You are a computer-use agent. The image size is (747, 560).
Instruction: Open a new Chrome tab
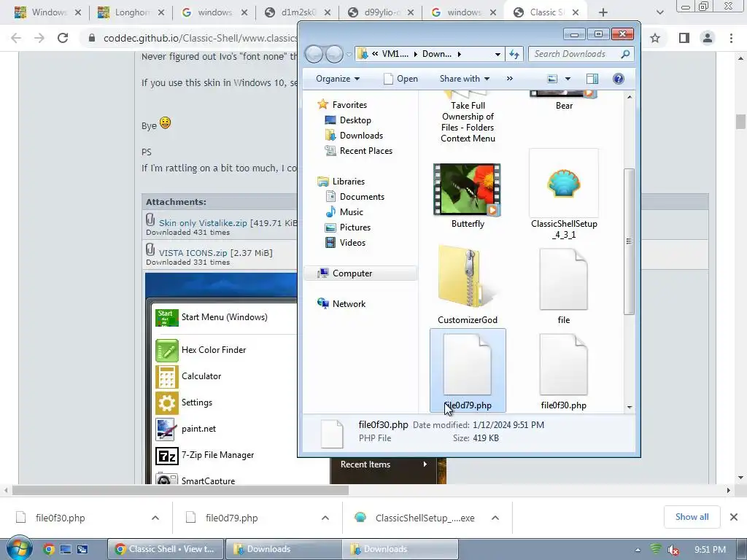pyautogui.click(x=603, y=13)
